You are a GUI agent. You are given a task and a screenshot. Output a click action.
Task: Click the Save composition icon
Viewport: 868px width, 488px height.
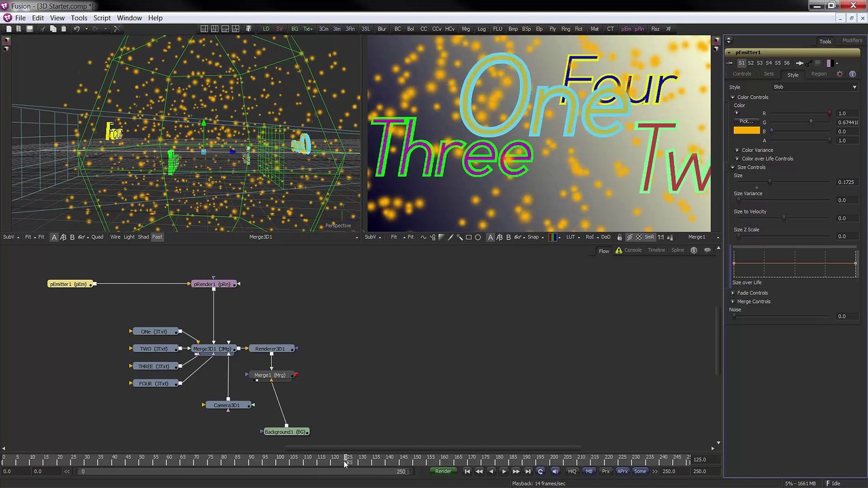point(29,28)
